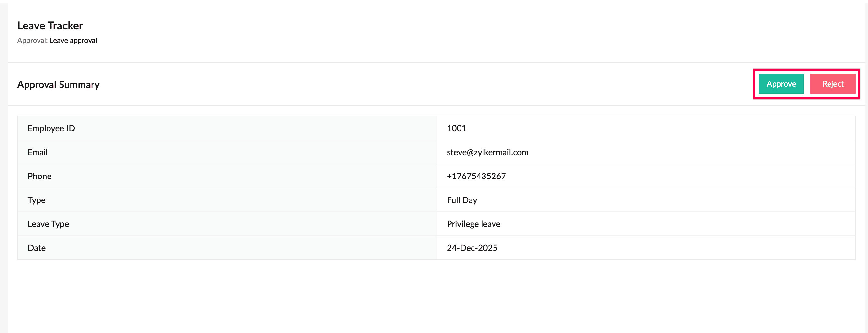
Task: Click the Approval: prefix text
Action: coord(32,40)
